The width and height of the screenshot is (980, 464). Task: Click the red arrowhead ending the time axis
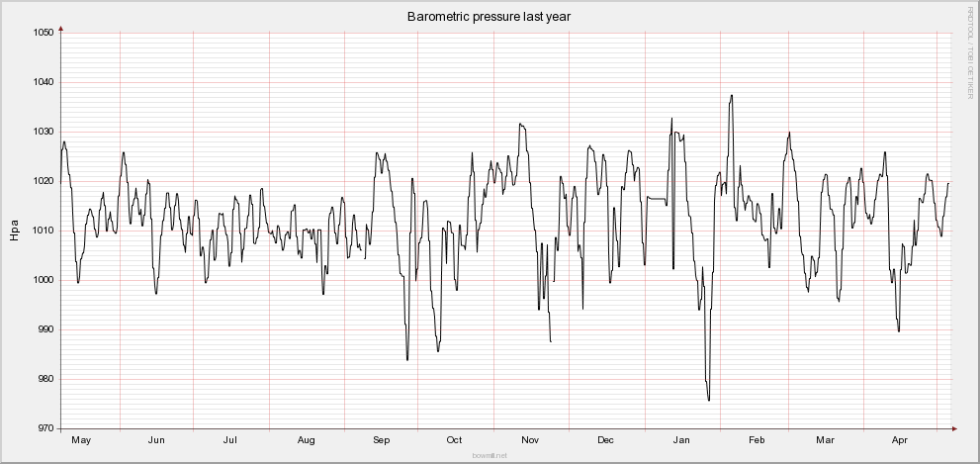click(954, 428)
